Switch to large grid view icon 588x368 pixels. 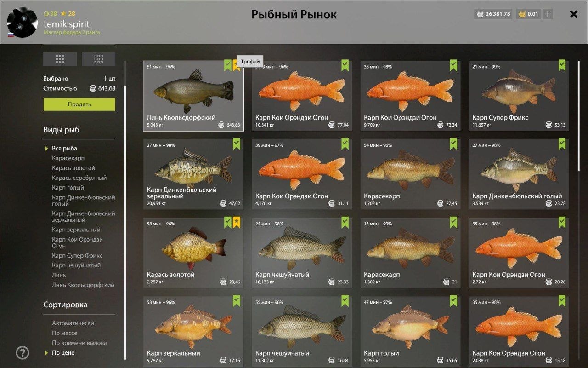coord(60,59)
